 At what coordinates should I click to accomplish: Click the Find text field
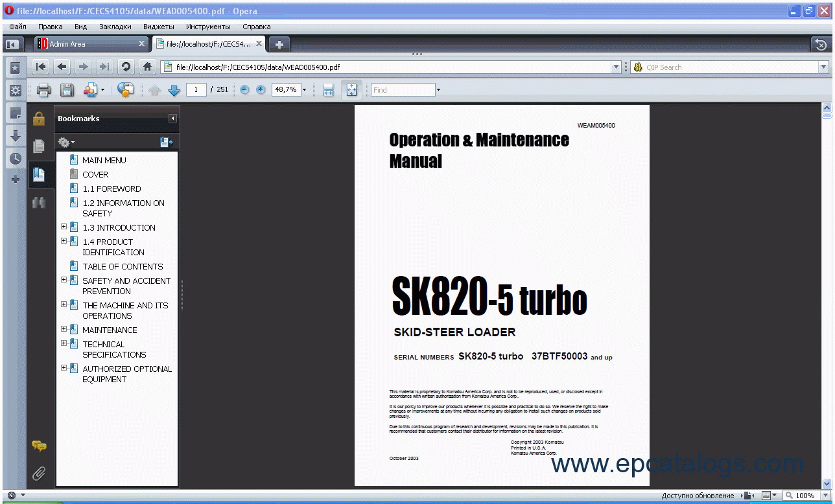click(x=402, y=90)
